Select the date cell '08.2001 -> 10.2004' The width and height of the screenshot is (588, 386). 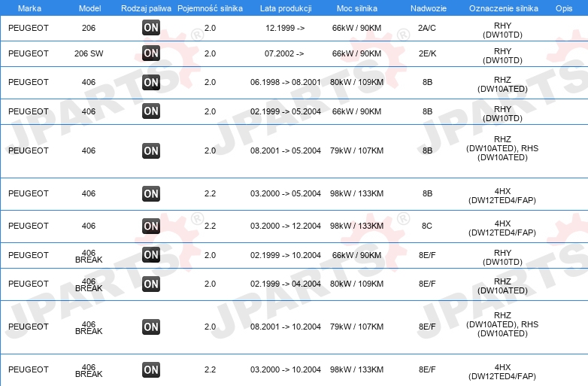(286, 327)
